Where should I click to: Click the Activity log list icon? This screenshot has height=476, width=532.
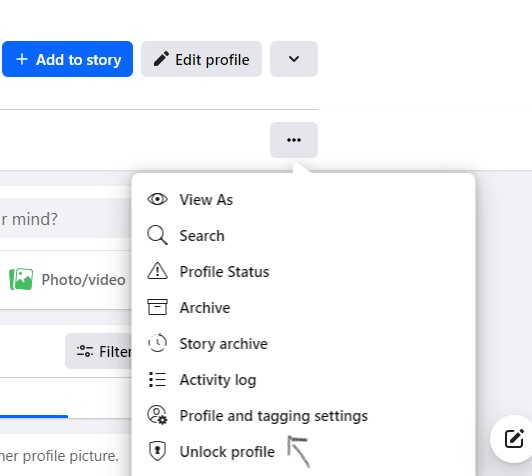point(157,379)
